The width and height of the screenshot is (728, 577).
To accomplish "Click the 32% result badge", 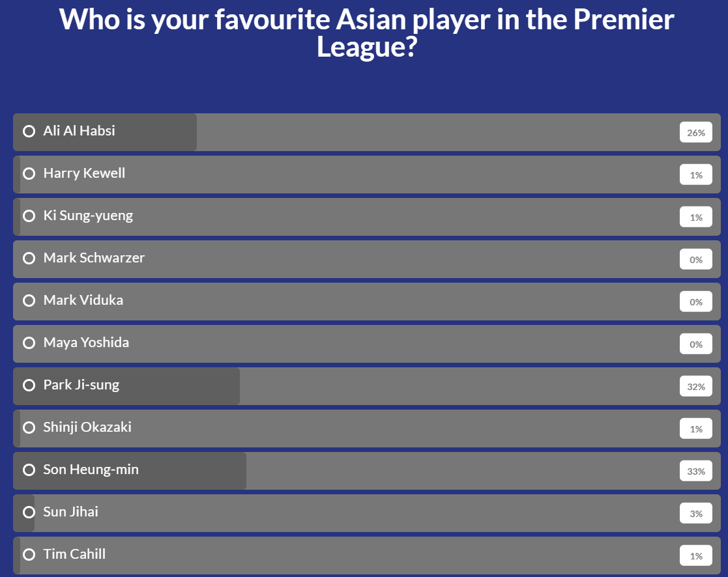I will [695, 386].
